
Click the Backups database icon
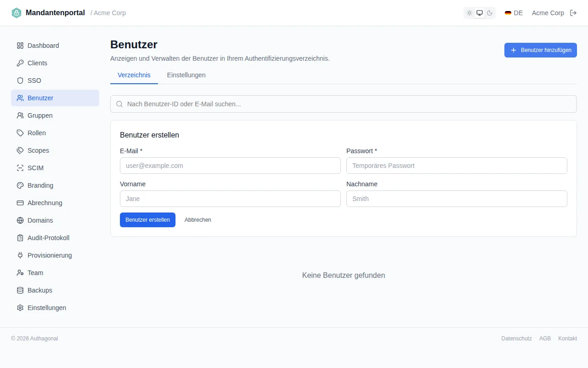coord(20,290)
